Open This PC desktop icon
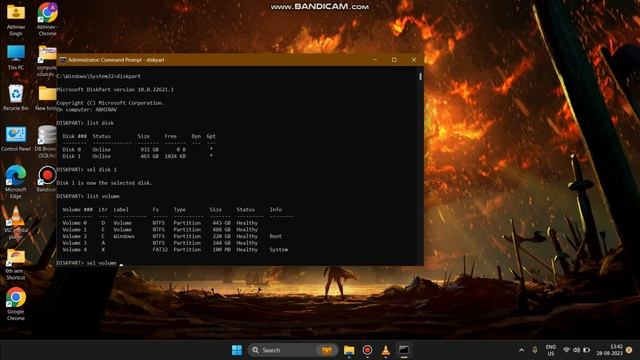Viewport: 640px width, 360px height. [x=16, y=57]
